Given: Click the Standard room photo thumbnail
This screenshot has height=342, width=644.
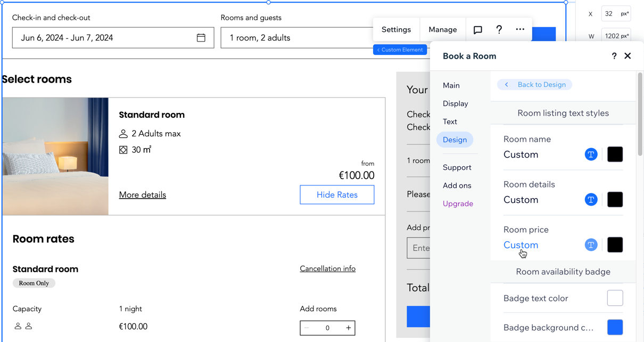Looking at the screenshot, I should (55, 157).
